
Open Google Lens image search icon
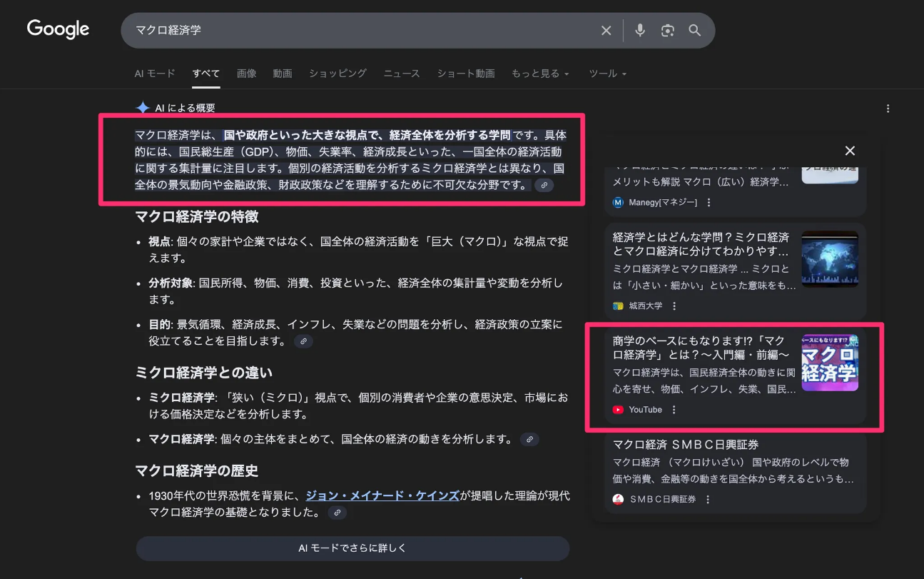667,30
